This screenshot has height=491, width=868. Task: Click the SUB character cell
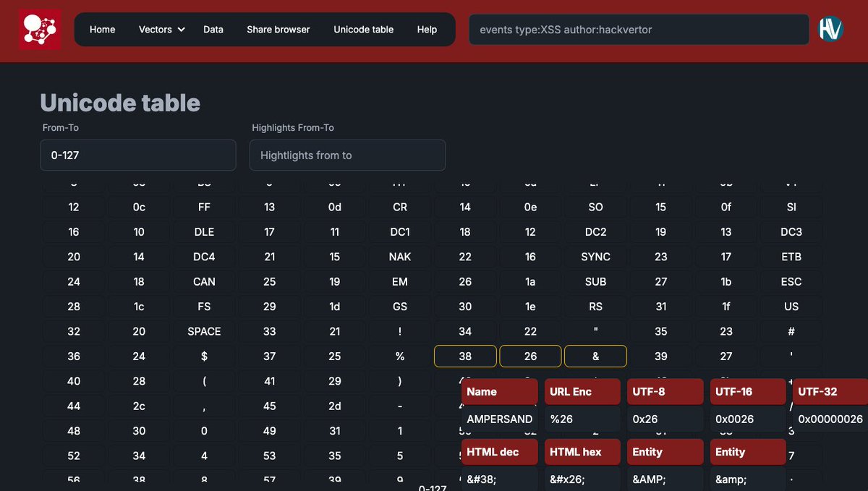pos(595,282)
